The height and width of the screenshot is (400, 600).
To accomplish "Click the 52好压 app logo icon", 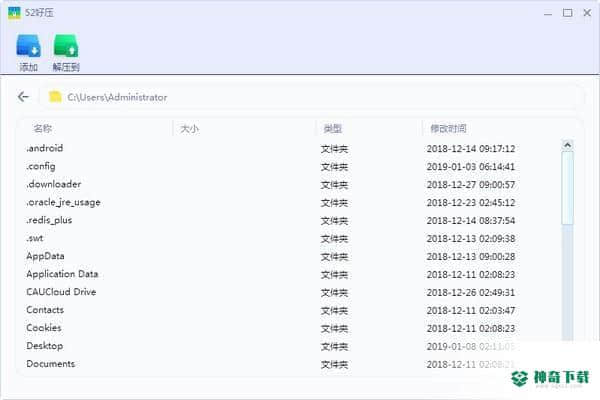I will (x=14, y=13).
